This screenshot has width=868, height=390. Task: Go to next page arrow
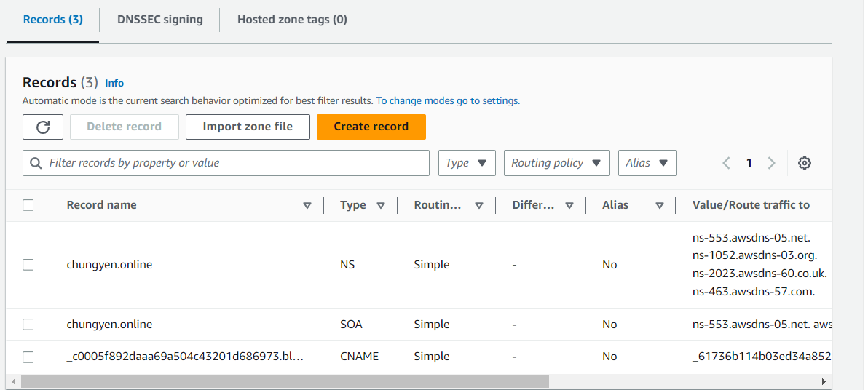click(x=772, y=163)
